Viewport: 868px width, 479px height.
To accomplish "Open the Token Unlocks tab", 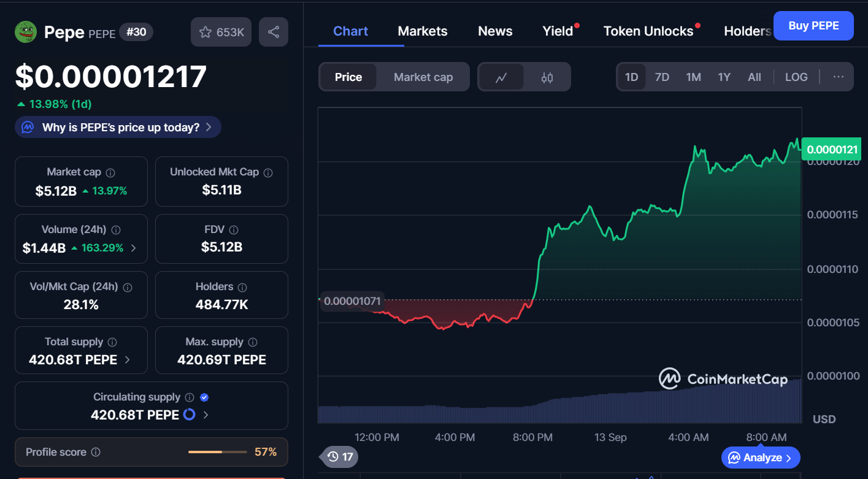I will click(648, 31).
